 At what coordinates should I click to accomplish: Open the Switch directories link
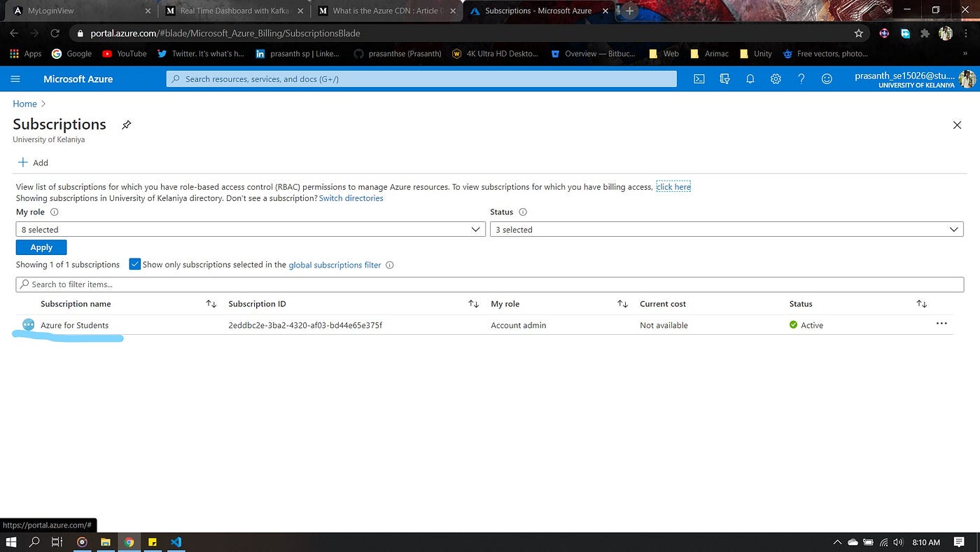point(351,198)
